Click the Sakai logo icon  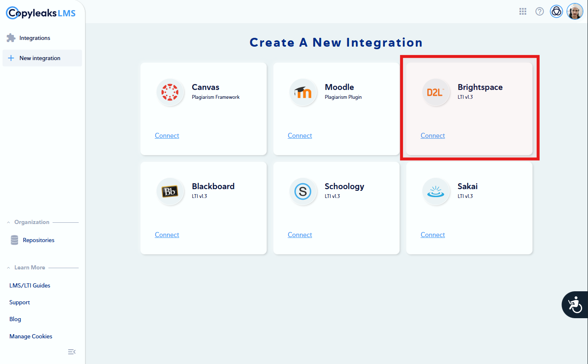point(436,191)
